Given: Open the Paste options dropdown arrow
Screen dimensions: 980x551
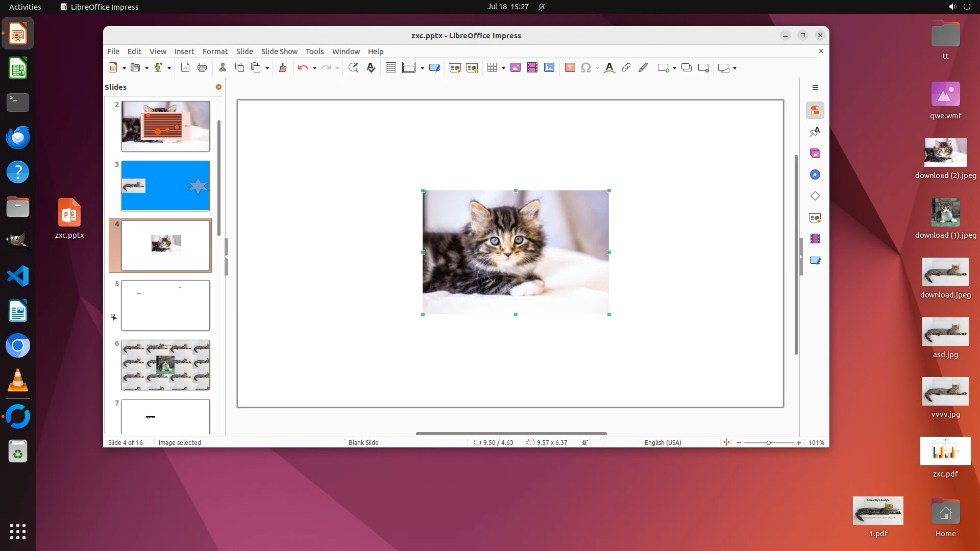Looking at the screenshot, I should coord(267,68).
